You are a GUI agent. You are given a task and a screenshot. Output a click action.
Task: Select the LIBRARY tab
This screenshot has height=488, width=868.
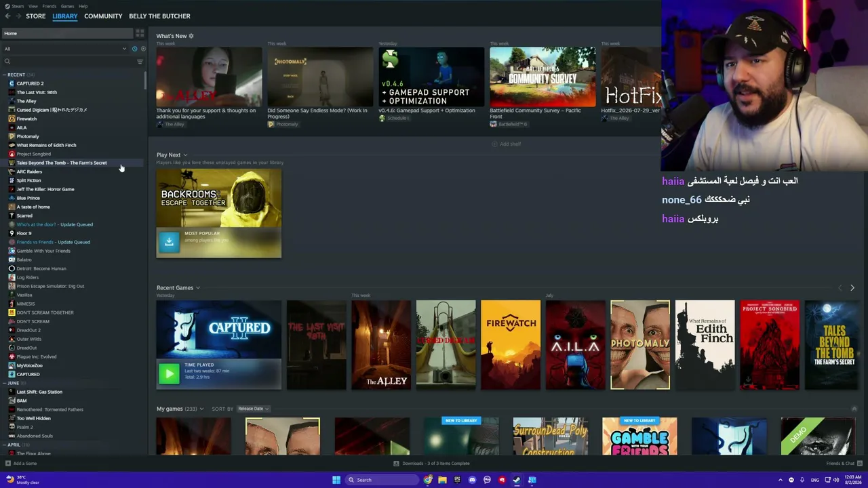(x=65, y=16)
